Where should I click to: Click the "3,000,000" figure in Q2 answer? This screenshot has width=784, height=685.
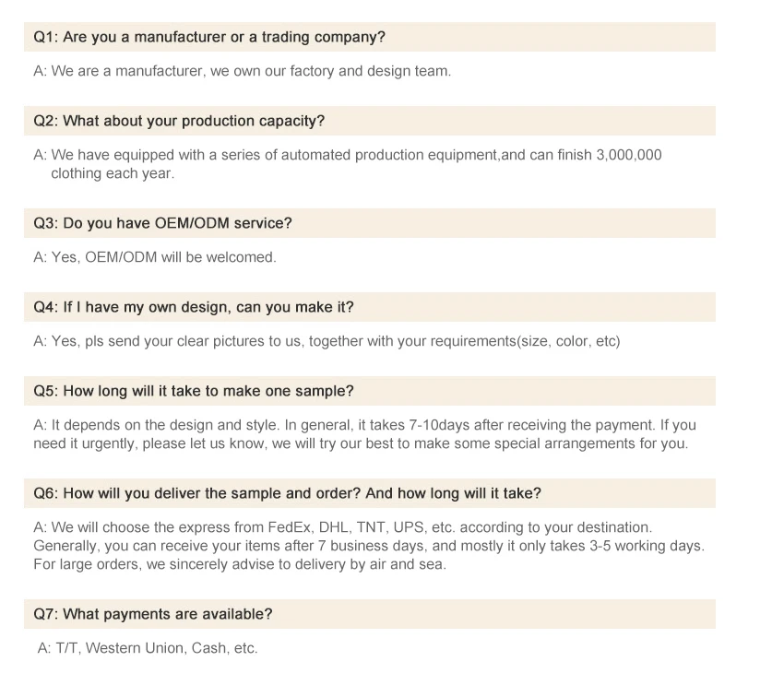point(629,155)
